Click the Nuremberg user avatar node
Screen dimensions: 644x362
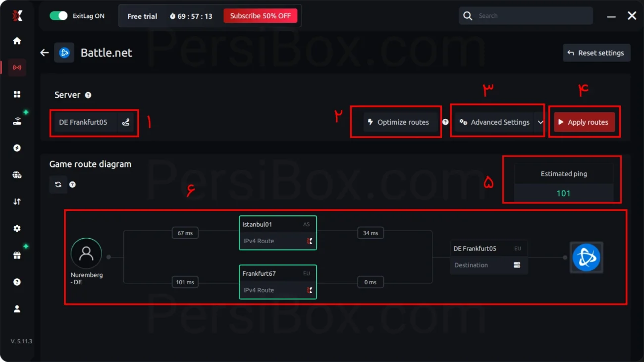pos(86,254)
